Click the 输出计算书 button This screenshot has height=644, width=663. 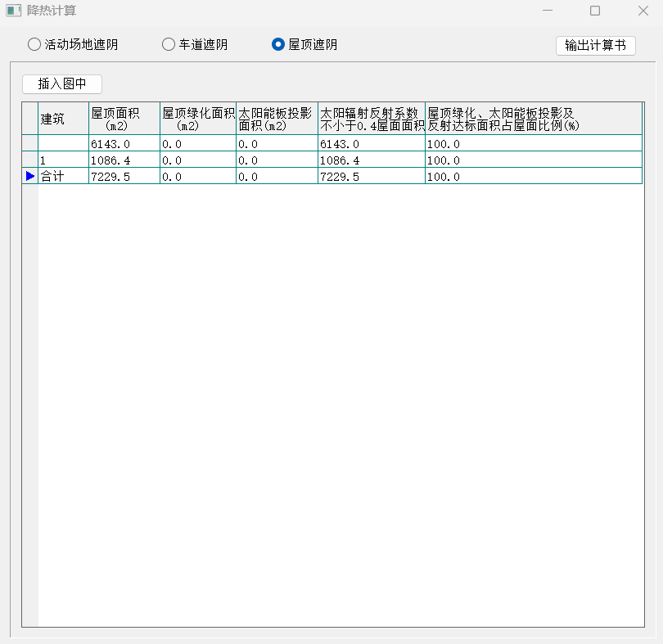(595, 45)
